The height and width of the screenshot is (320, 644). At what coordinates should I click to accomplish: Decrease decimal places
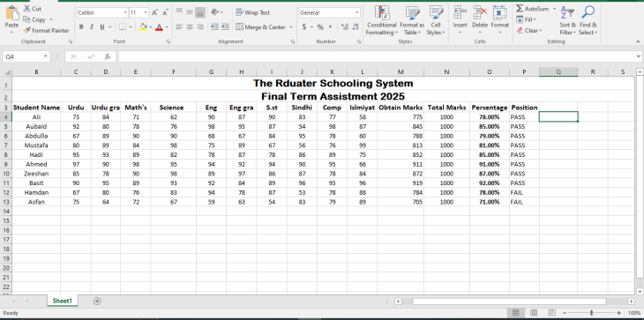pos(355,27)
